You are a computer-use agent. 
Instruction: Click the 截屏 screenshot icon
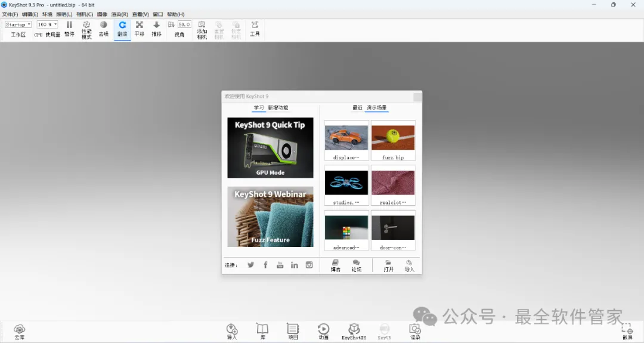(627, 332)
